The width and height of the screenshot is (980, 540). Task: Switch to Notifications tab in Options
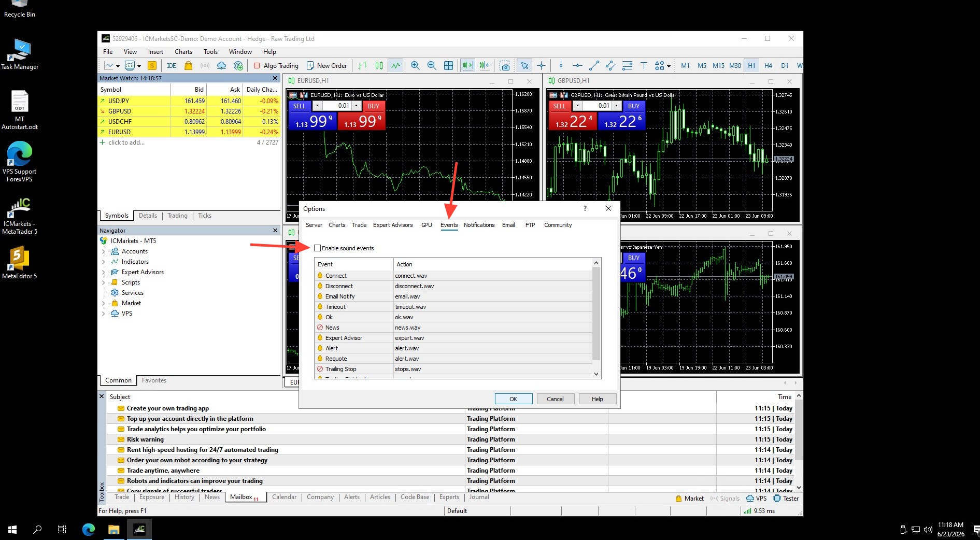tap(479, 225)
